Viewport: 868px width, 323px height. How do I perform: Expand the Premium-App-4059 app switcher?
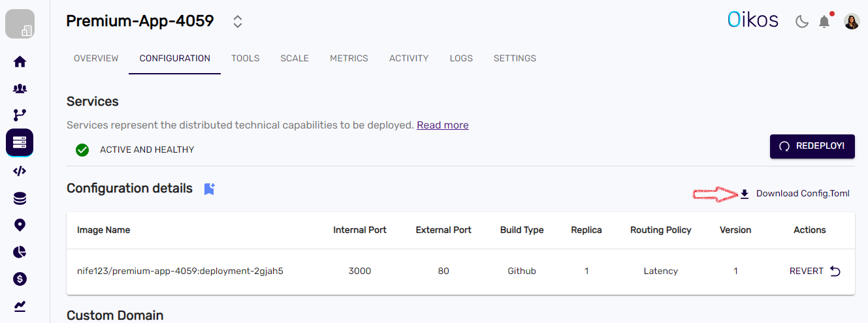238,22
